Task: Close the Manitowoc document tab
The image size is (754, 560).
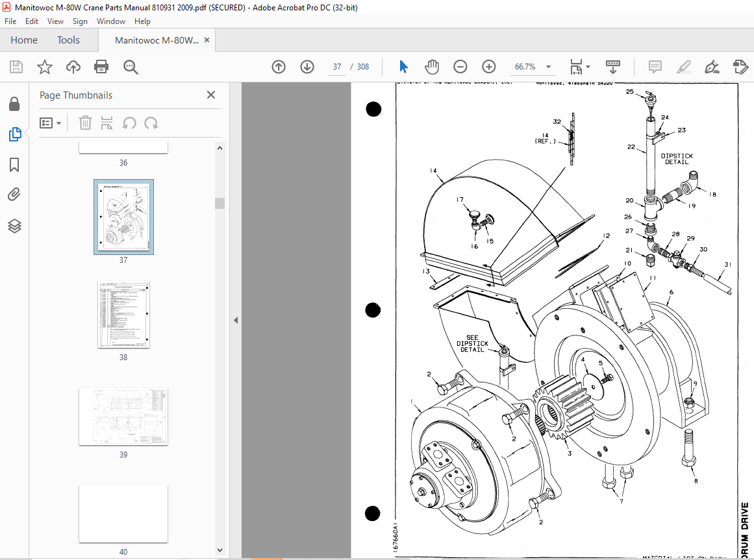Action: [x=207, y=40]
